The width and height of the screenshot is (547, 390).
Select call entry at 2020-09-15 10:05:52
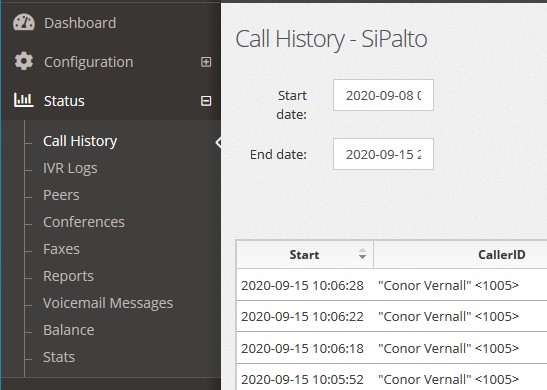[302, 379]
